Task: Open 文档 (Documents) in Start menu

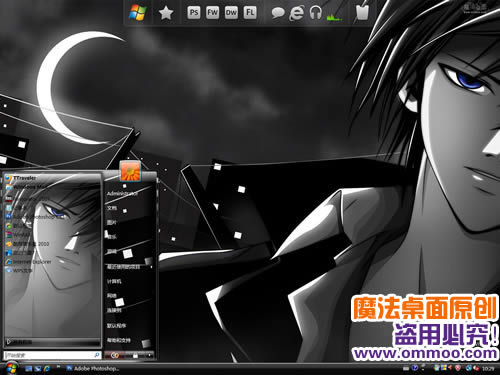Action: (112, 208)
